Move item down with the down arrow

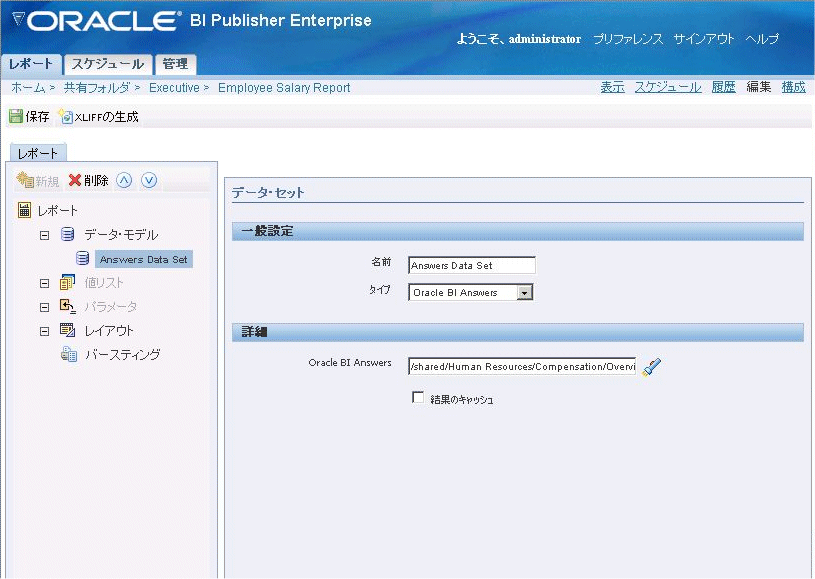149,180
